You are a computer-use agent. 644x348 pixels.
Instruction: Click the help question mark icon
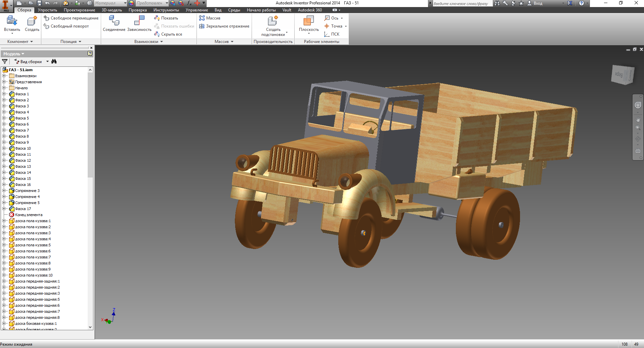click(582, 3)
